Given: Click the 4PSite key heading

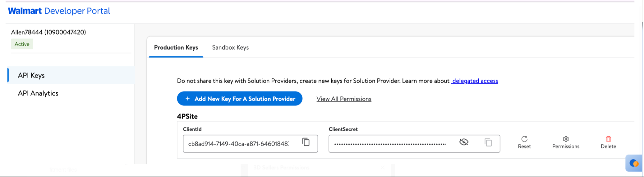Looking at the screenshot, I should tap(187, 116).
